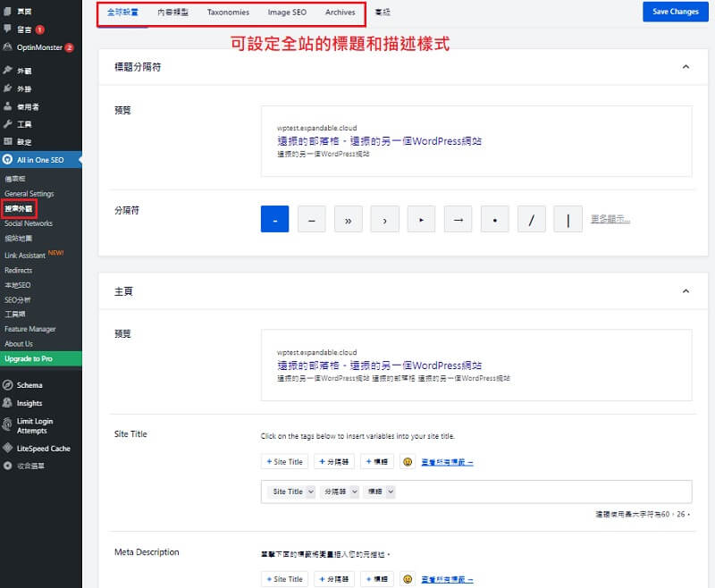Image resolution: width=715 pixels, height=588 pixels.
Task: Click the Save Changes button
Action: [676, 12]
